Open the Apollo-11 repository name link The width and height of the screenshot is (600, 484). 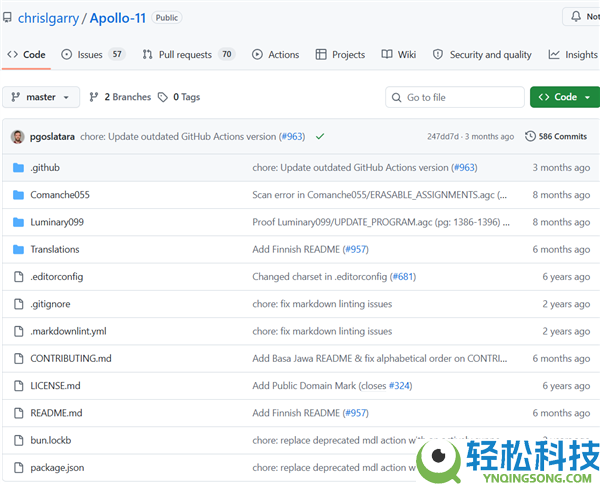[118, 18]
